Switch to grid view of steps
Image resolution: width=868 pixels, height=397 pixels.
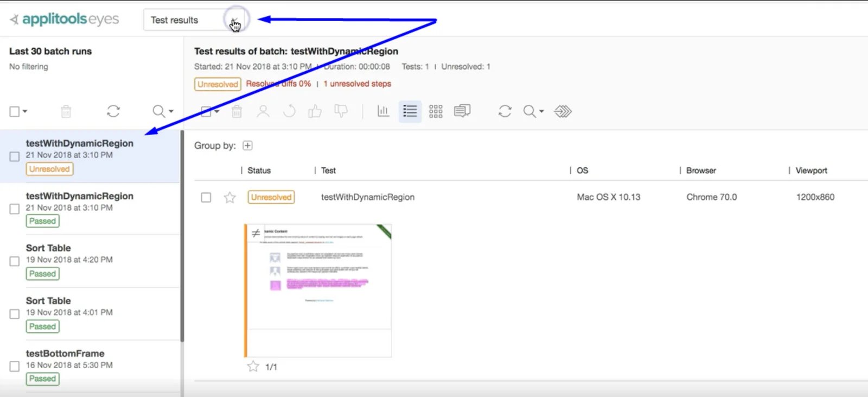(436, 111)
